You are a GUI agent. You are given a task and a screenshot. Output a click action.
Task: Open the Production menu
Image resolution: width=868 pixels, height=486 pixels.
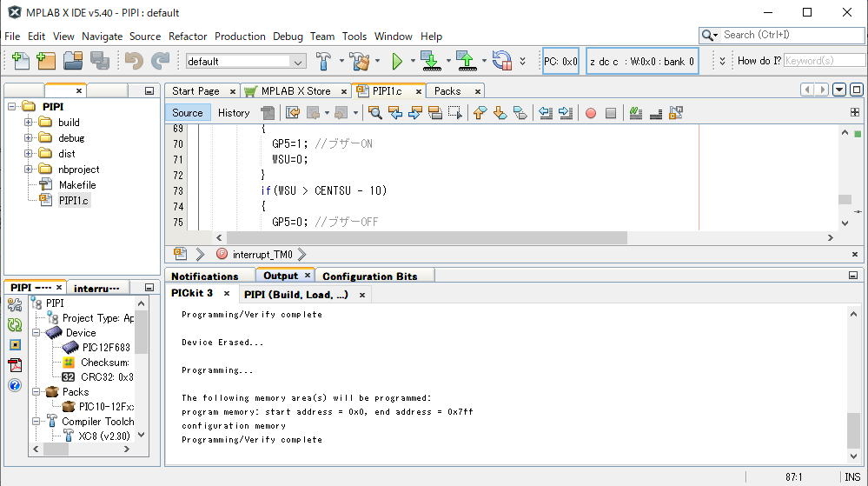[240, 36]
